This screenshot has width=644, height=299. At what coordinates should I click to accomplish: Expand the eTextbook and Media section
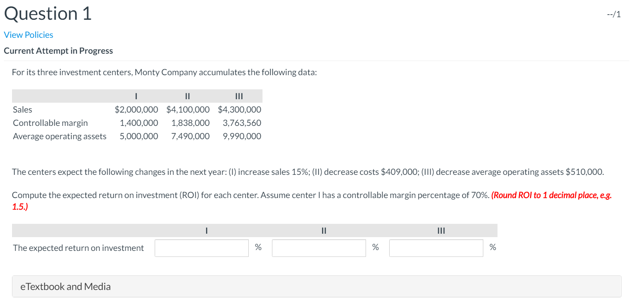(65, 286)
